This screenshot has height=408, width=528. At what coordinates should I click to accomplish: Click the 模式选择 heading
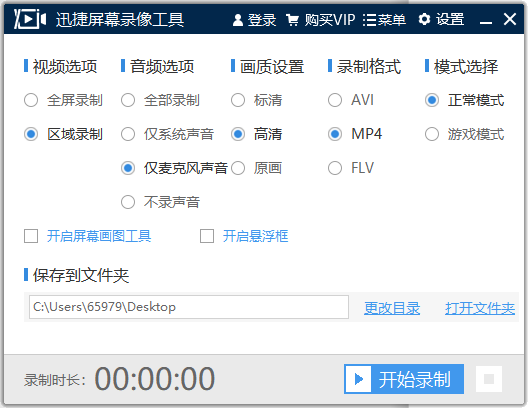pos(466,66)
